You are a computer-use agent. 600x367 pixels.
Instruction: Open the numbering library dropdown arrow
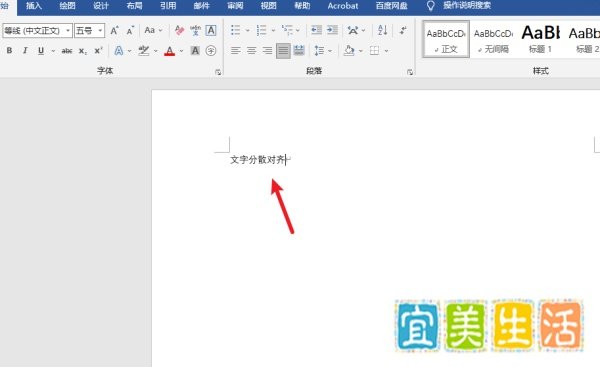(273, 30)
